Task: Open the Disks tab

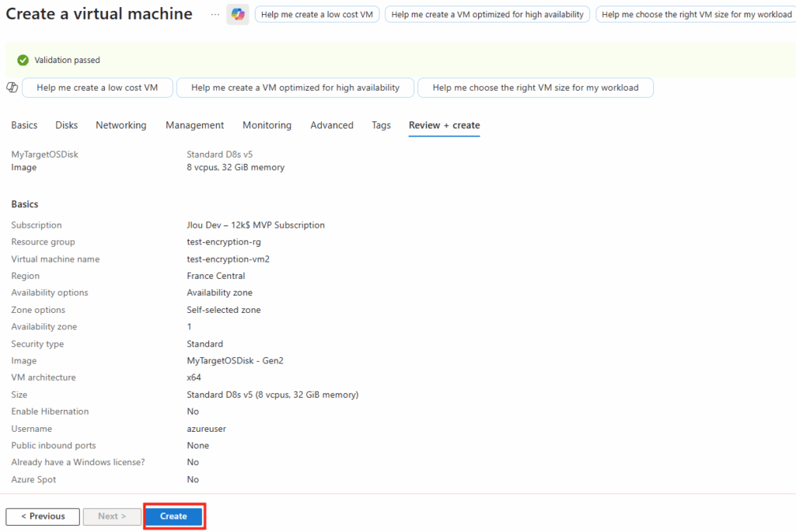Action: pyautogui.click(x=67, y=125)
